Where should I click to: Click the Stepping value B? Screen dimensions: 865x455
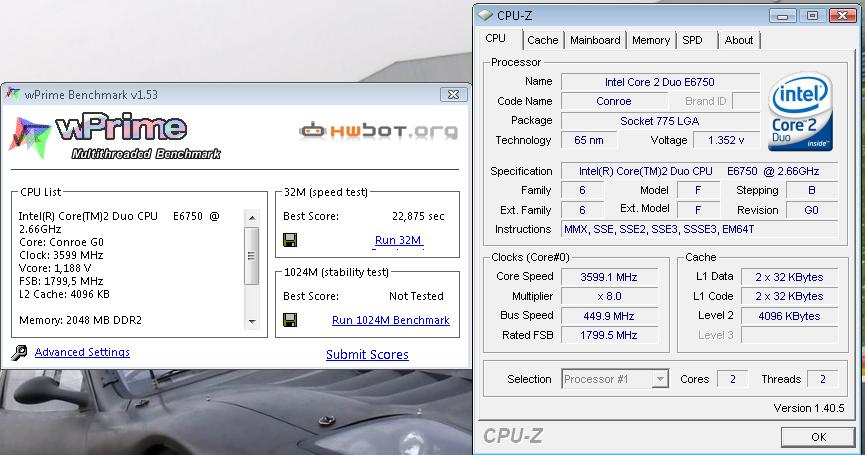point(811,190)
